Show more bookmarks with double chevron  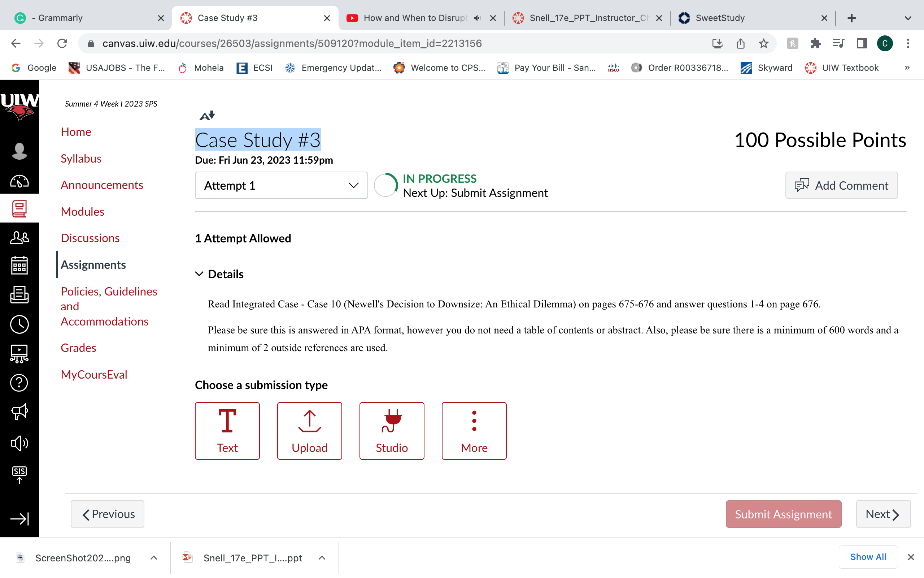pos(907,68)
